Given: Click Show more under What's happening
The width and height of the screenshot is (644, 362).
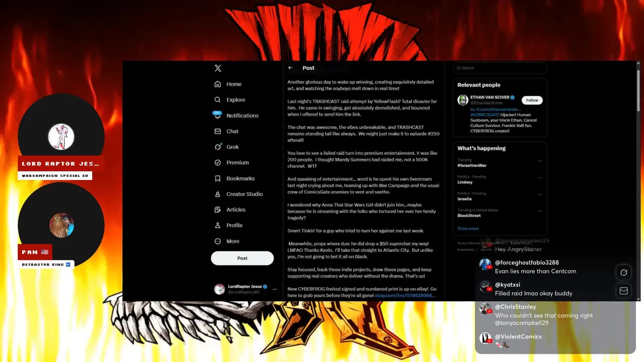Looking at the screenshot, I should 468,228.
